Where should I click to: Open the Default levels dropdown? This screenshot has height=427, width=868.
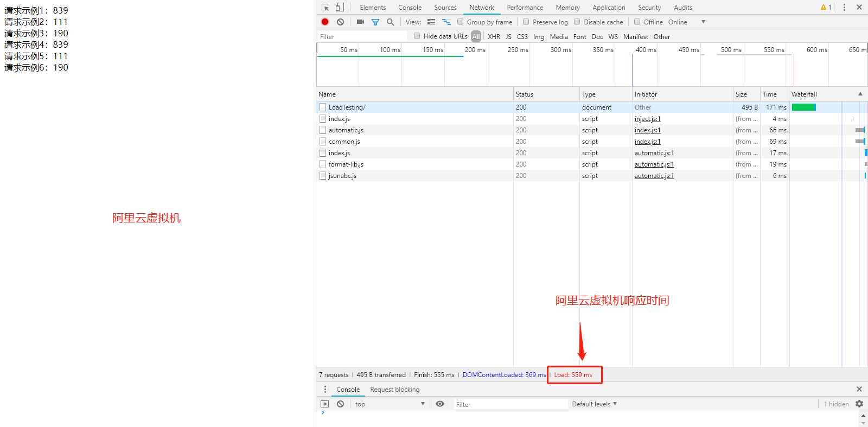tap(594, 404)
